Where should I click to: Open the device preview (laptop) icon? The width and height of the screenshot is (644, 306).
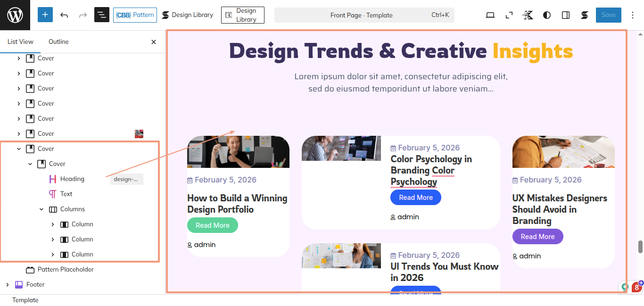[490, 15]
